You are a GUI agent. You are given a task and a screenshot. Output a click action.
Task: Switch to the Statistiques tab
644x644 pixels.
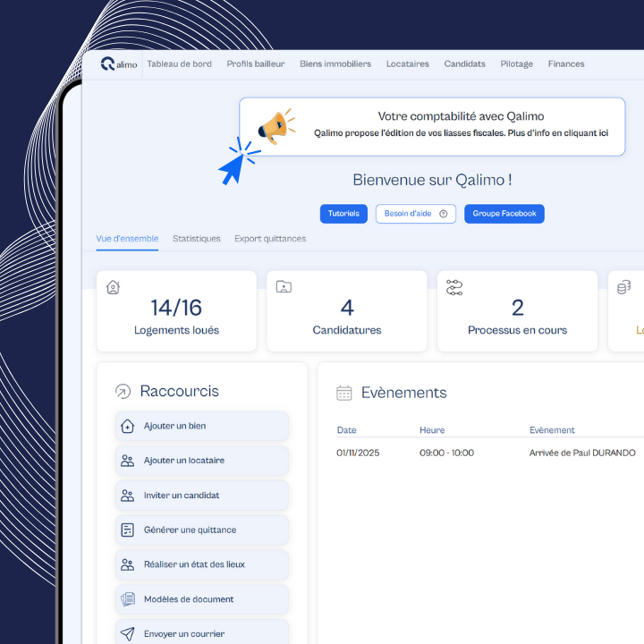[x=197, y=239]
